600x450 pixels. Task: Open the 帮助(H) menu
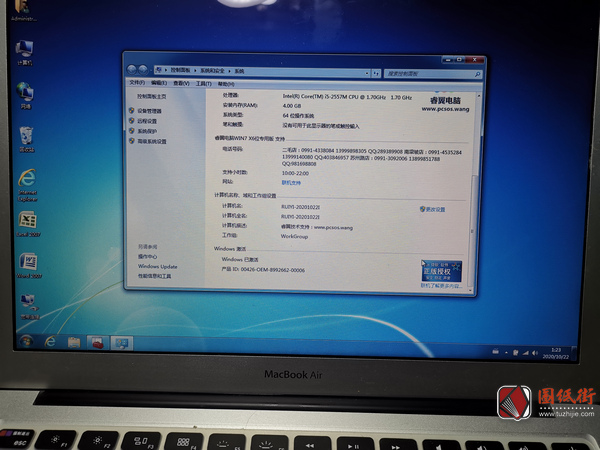[226, 84]
